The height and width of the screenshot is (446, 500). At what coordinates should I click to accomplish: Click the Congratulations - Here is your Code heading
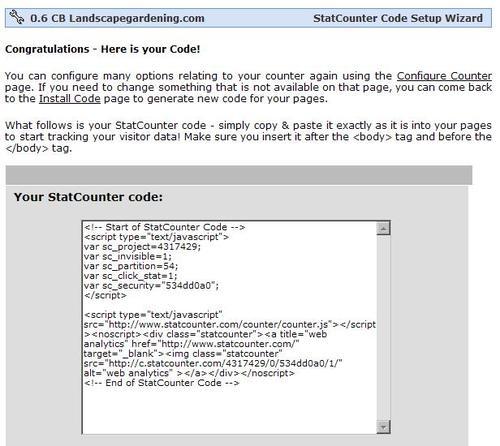point(103,49)
